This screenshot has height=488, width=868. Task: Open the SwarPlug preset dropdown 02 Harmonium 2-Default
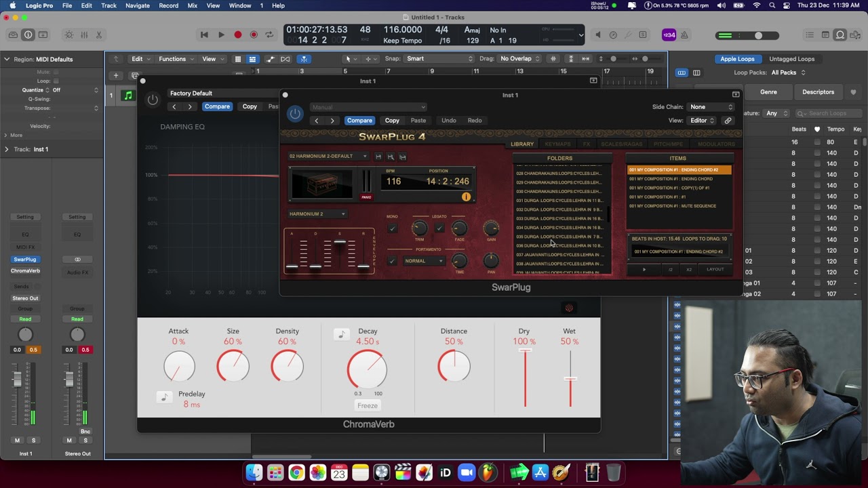tap(328, 157)
